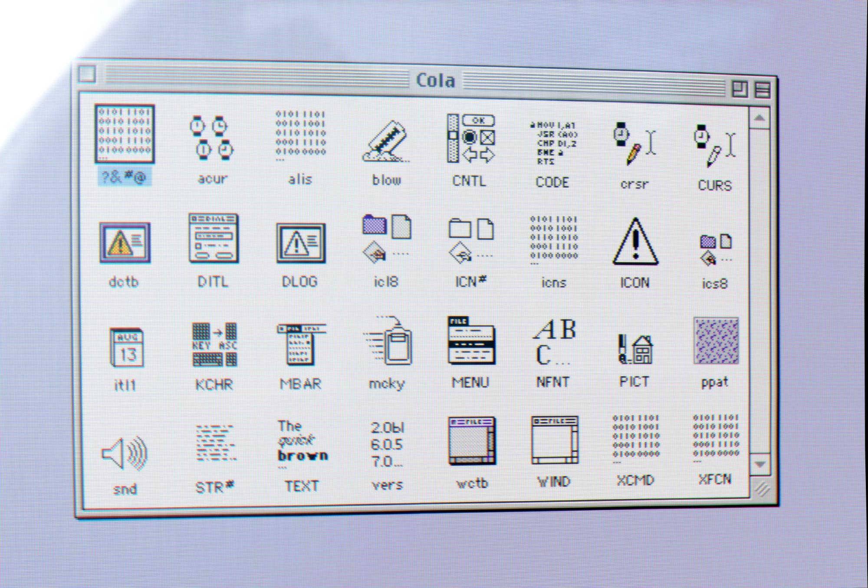868x588 pixels.
Task: Click the CODE assembly resource icon
Action: (553, 143)
